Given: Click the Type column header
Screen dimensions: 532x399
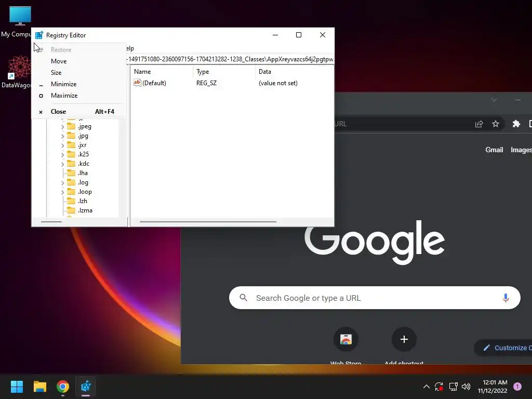Looking at the screenshot, I should (x=224, y=72).
